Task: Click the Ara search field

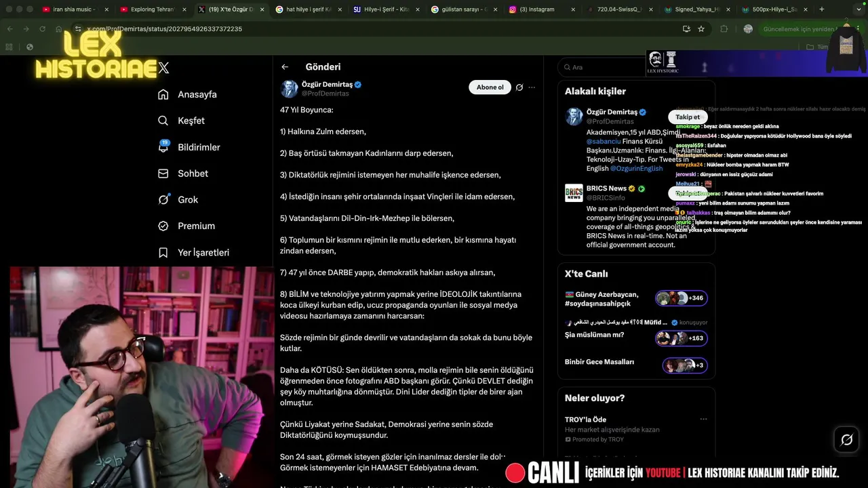Action: point(604,67)
